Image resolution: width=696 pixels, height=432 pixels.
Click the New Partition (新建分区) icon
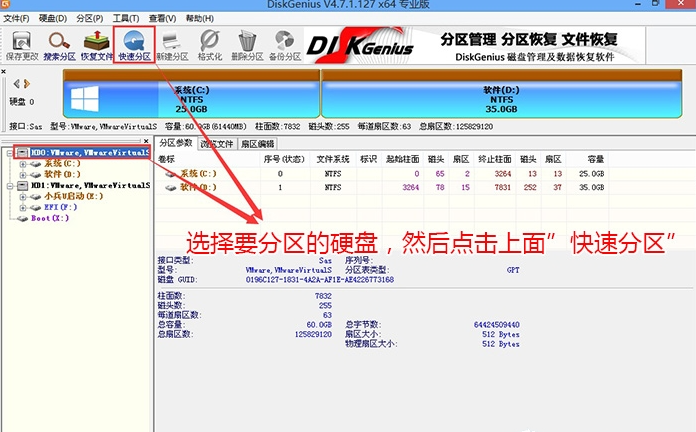172,45
